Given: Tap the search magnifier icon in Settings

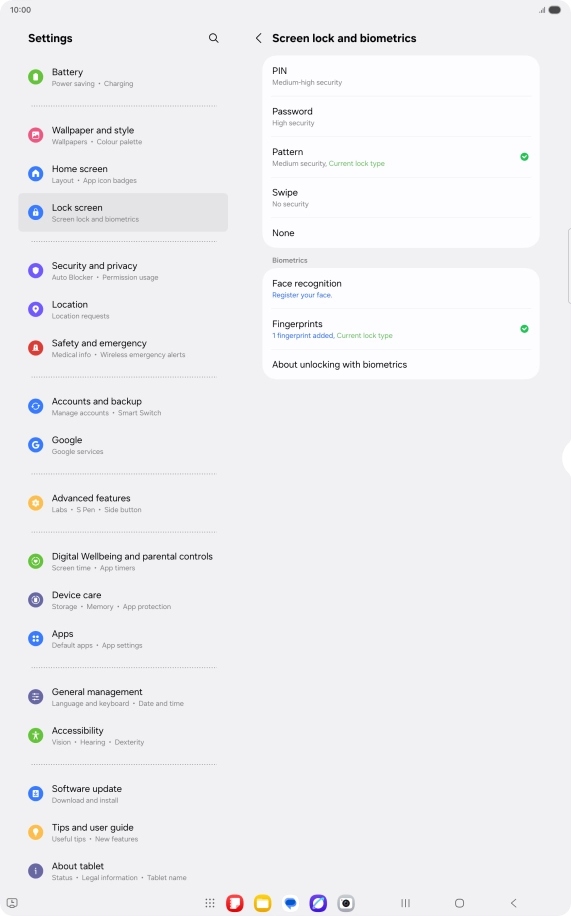Looking at the screenshot, I should 213,38.
